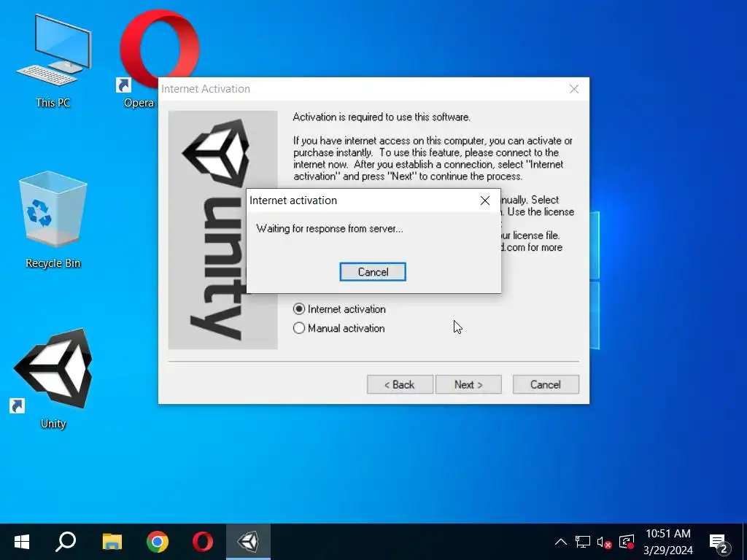
Task: Show hidden system tray icons
Action: point(561,542)
